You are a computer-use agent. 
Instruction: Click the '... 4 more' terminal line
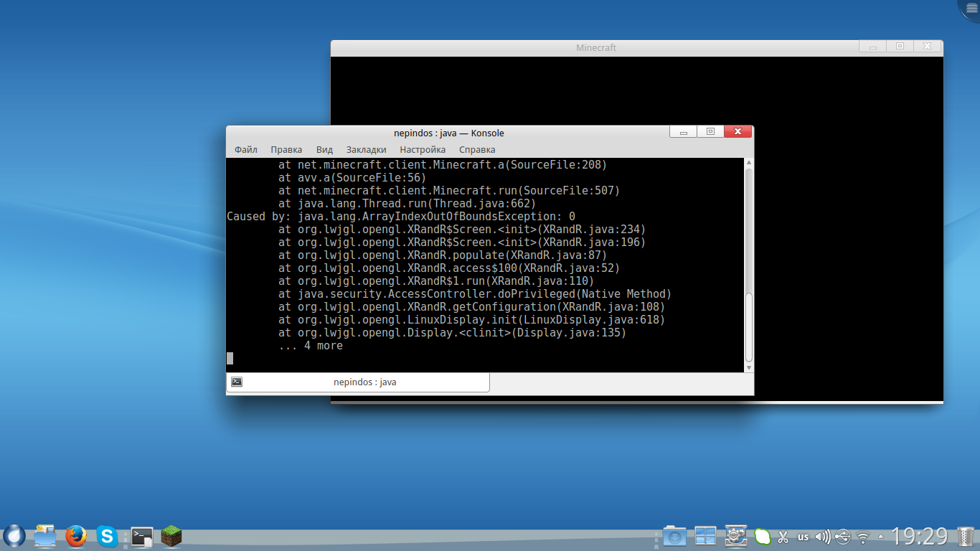[311, 346]
